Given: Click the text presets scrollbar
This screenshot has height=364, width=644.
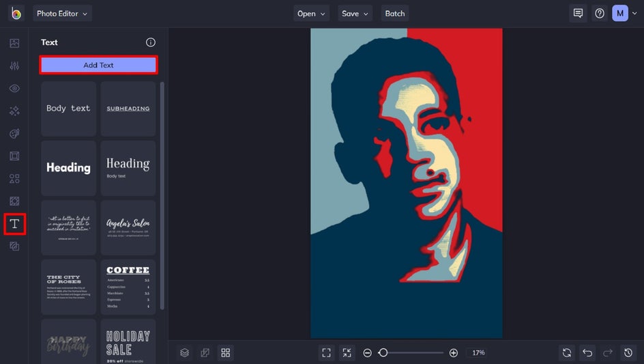Looking at the screenshot, I should [x=162, y=195].
